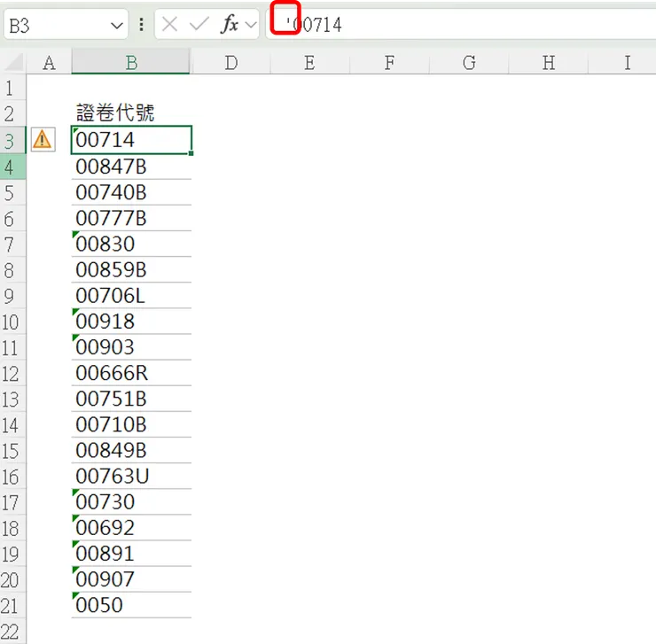Select column B header
656x644 pixels.
pyautogui.click(x=130, y=63)
